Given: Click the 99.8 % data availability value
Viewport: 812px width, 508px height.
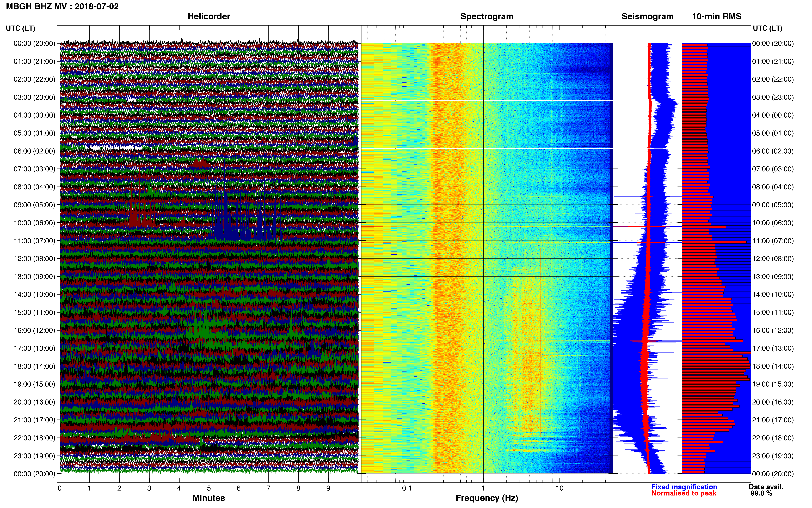Looking at the screenshot, I should point(761,493).
